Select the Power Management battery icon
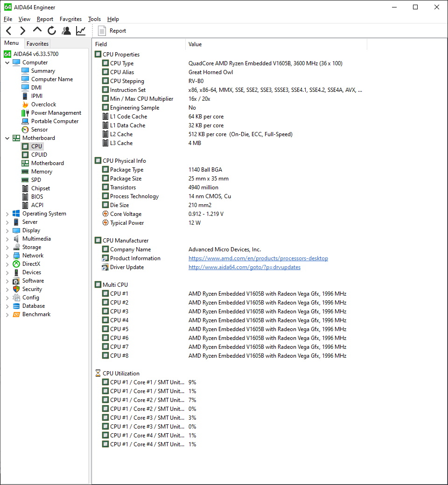Viewport: 448px width, 485px height. [25, 113]
